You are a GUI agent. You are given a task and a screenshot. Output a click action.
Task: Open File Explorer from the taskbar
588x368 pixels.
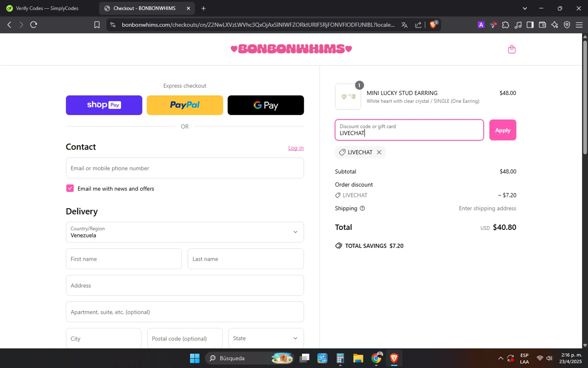(358, 358)
